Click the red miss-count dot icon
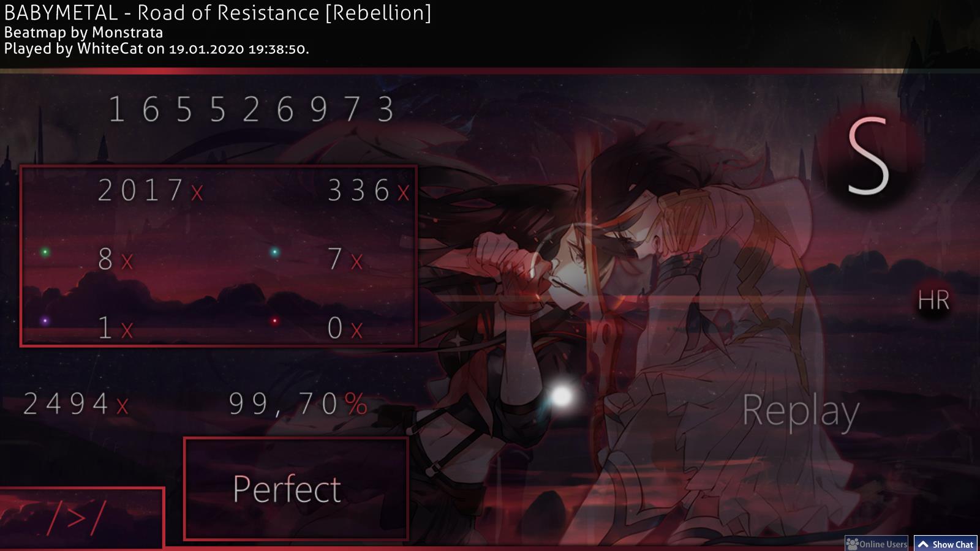The height and width of the screenshot is (551, 980). (274, 321)
